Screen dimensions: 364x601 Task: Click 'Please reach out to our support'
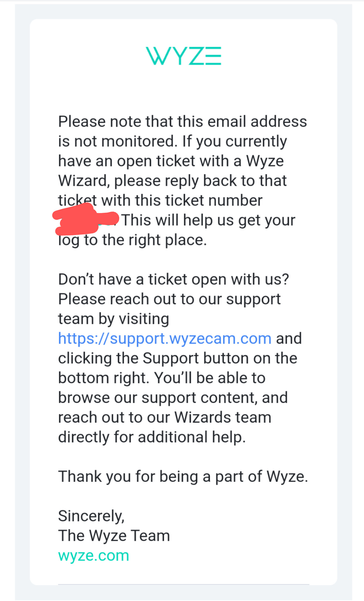tap(169, 299)
